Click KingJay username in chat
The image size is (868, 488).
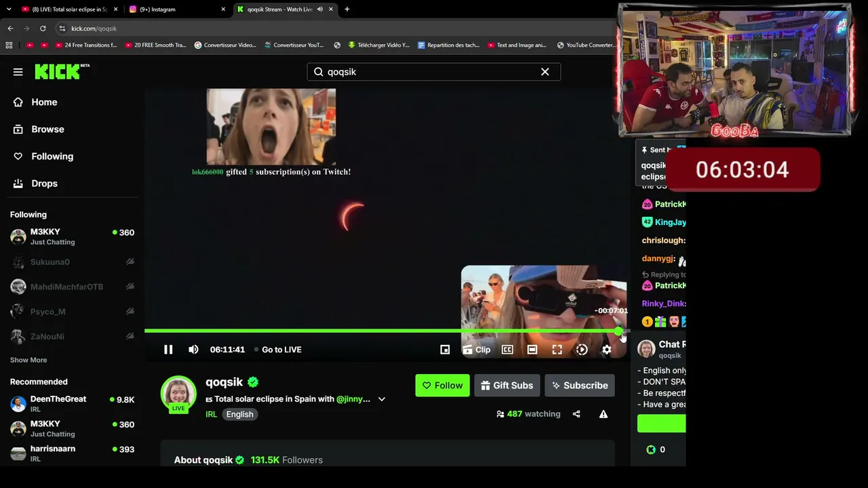(670, 222)
